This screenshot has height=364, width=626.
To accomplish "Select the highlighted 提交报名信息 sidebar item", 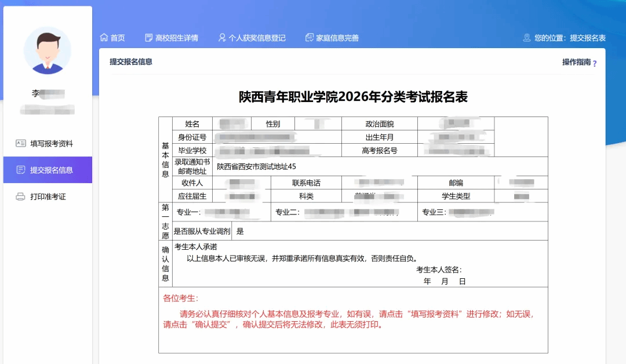I will click(52, 170).
